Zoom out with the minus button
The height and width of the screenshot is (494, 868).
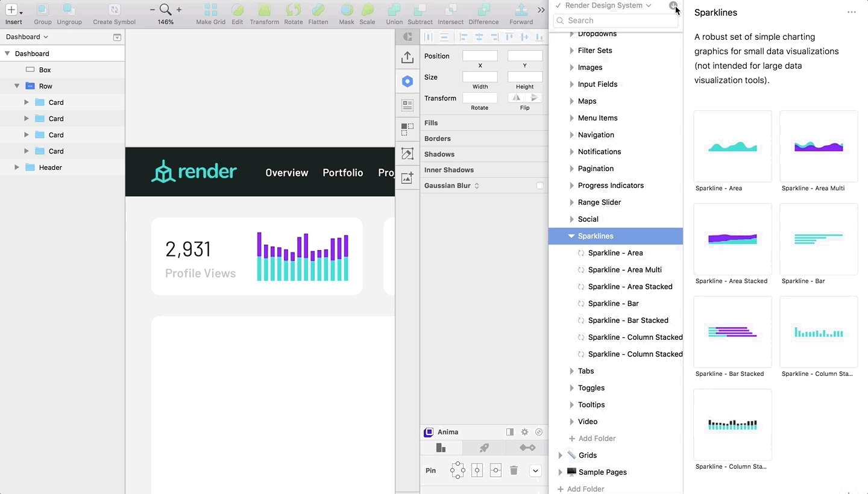pos(153,10)
